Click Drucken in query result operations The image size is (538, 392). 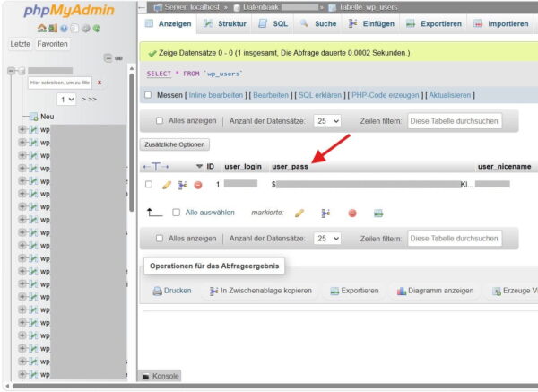click(172, 291)
